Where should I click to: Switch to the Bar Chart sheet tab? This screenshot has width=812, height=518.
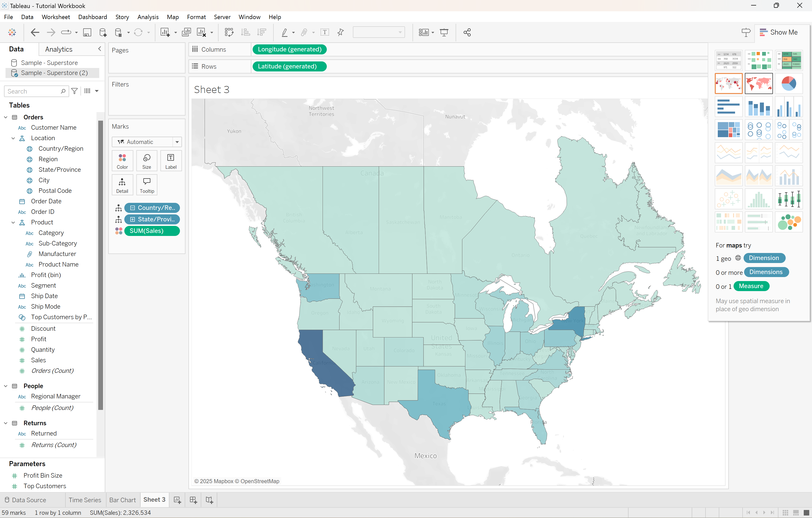pyautogui.click(x=122, y=500)
